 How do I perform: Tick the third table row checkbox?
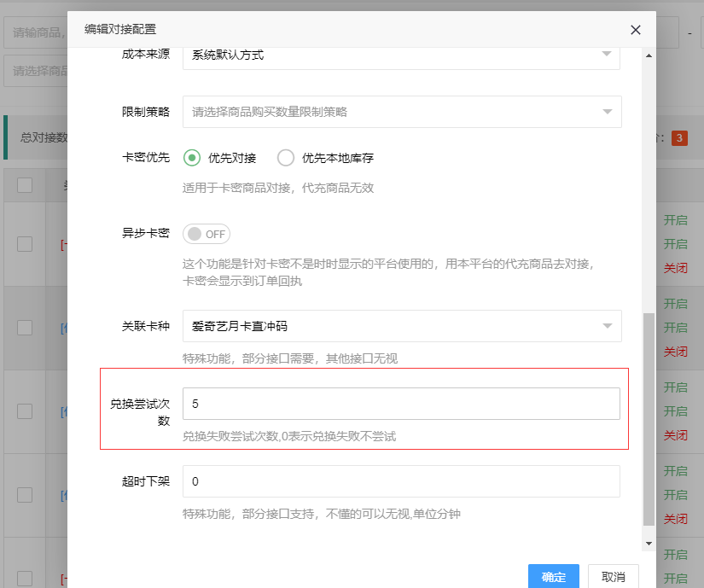pyautogui.click(x=25, y=411)
